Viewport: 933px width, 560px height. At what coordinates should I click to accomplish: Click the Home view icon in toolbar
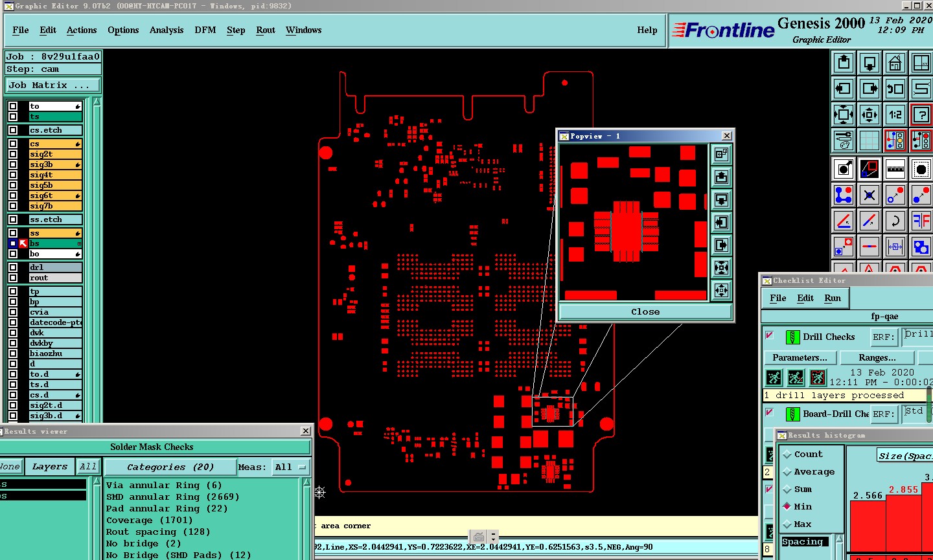(895, 63)
